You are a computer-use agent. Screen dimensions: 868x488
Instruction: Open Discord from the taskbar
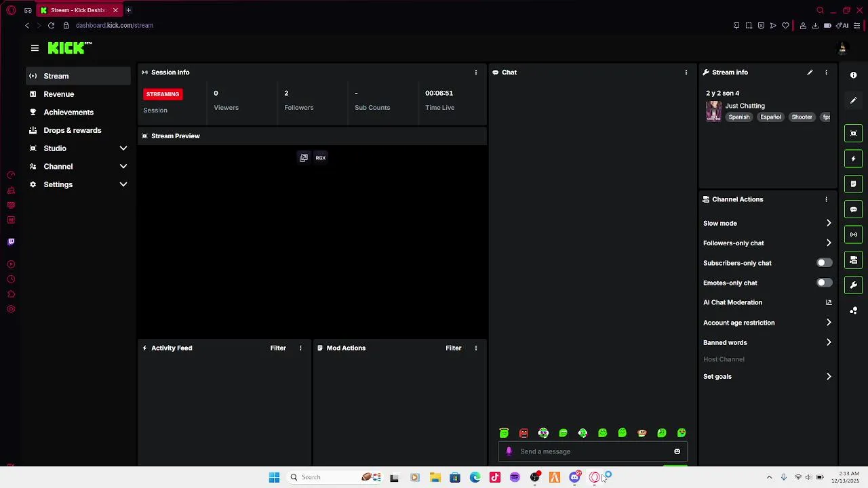pos(575,477)
